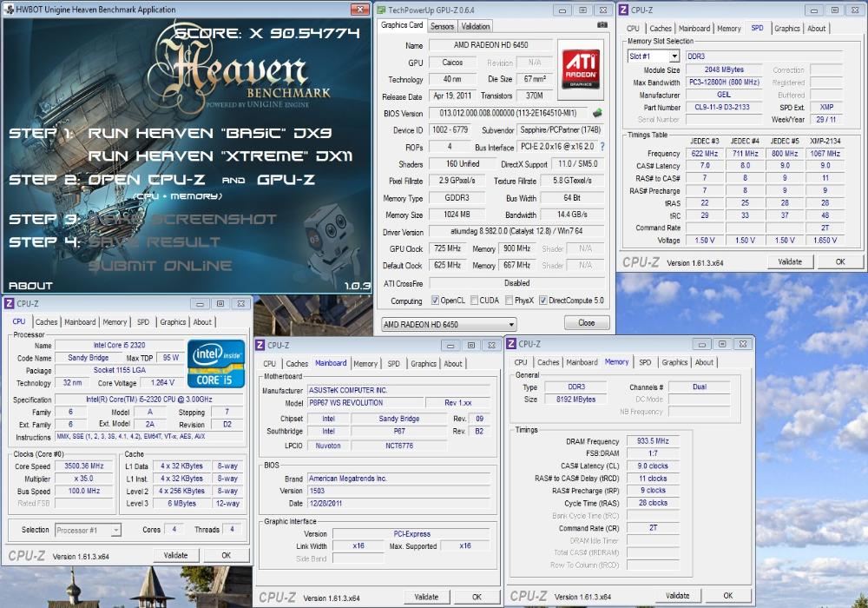
Task: Click the Intel Core i5 logo badge
Action: [216, 363]
